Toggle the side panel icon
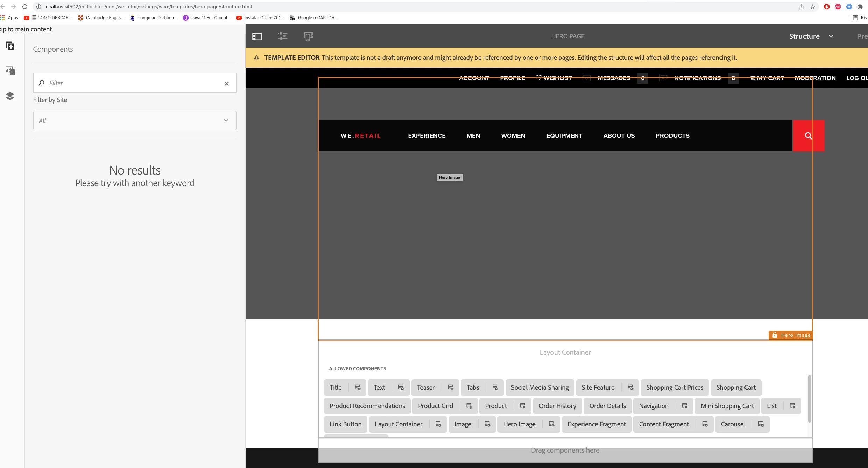Viewport: 868px width, 468px height. (x=257, y=36)
